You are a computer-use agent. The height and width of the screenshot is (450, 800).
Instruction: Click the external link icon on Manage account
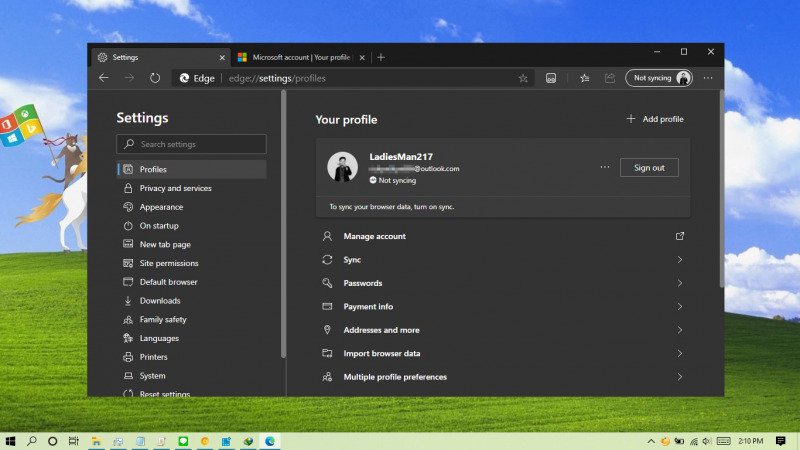[680, 236]
